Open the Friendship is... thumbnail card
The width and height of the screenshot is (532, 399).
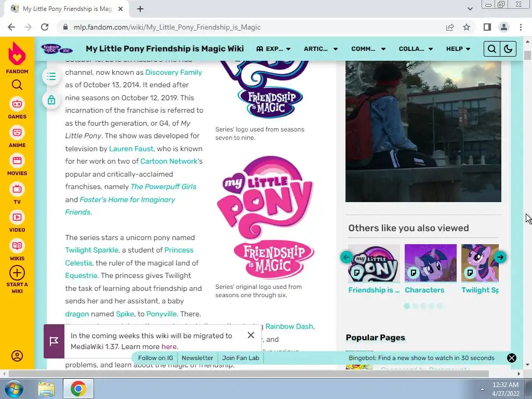point(374,269)
